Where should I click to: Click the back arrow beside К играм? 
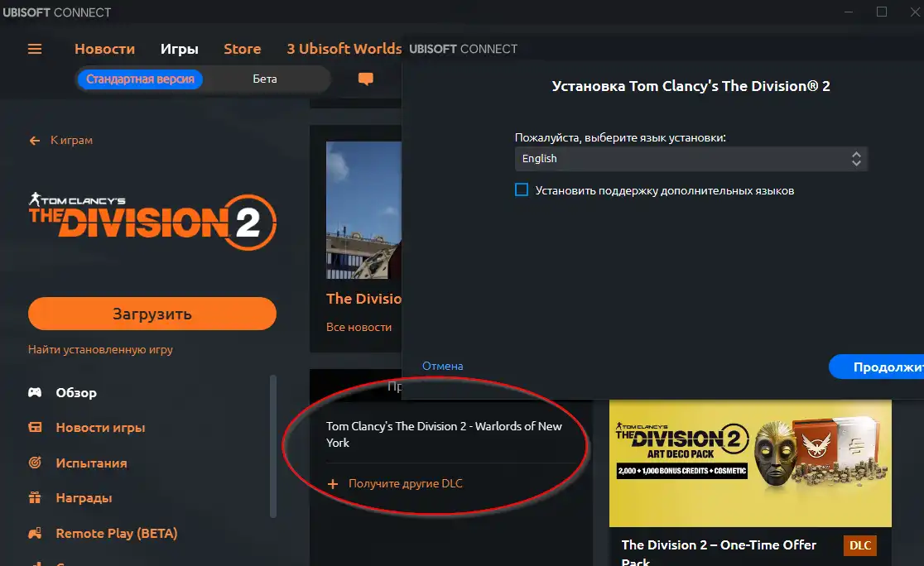pyautogui.click(x=35, y=140)
